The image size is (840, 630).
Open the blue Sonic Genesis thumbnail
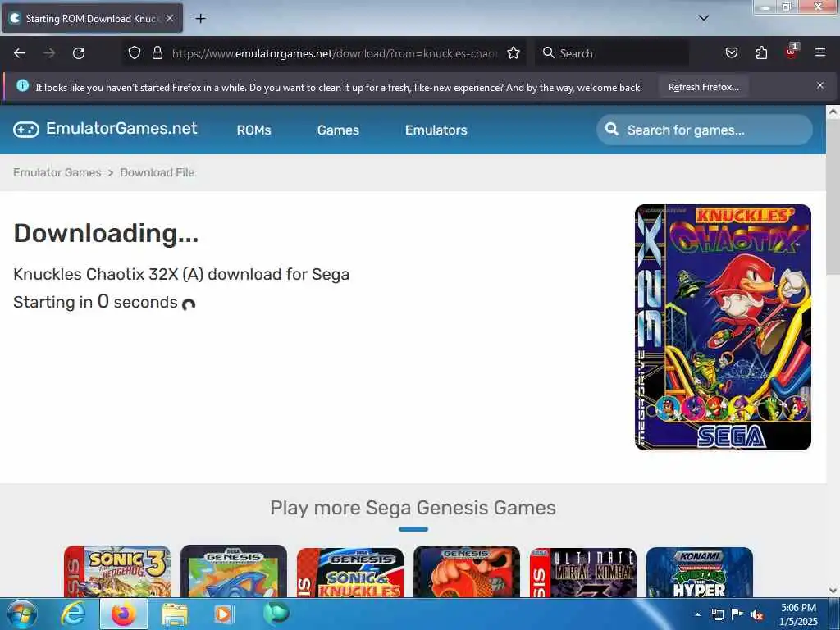[x=234, y=571]
